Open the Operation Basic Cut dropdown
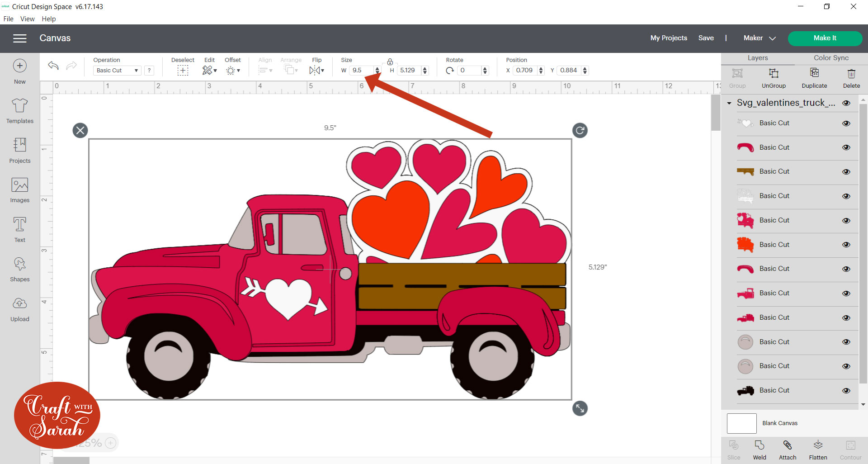Screen dimensions: 868x464 coord(117,71)
